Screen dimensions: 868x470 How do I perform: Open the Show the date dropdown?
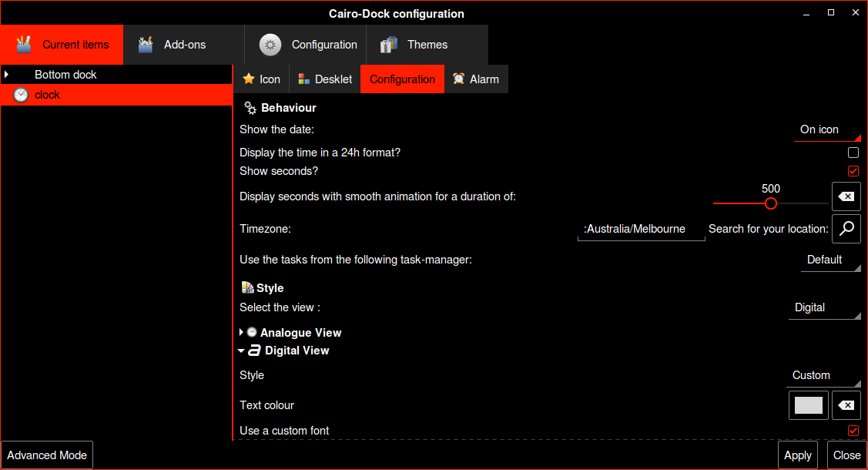pyautogui.click(x=827, y=129)
